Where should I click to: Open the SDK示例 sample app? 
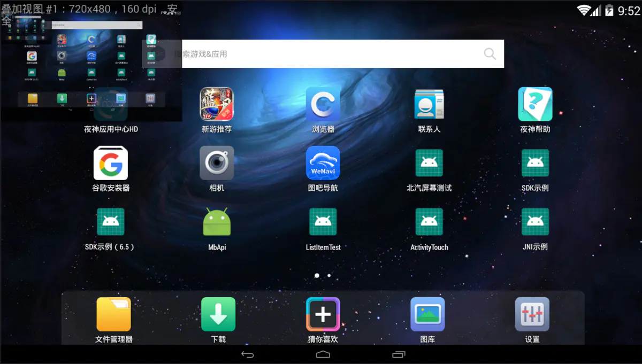coord(535,163)
